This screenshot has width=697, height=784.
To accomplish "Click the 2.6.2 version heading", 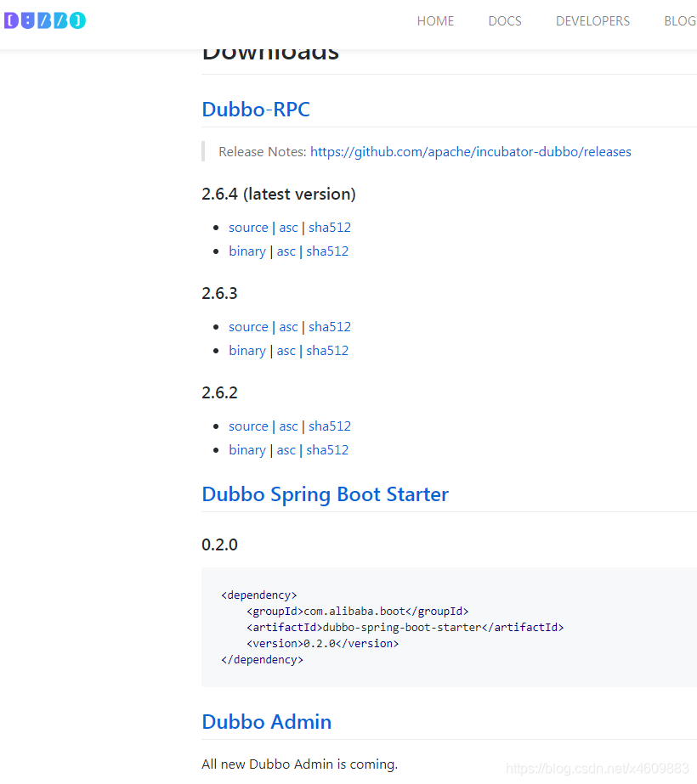I will [219, 393].
